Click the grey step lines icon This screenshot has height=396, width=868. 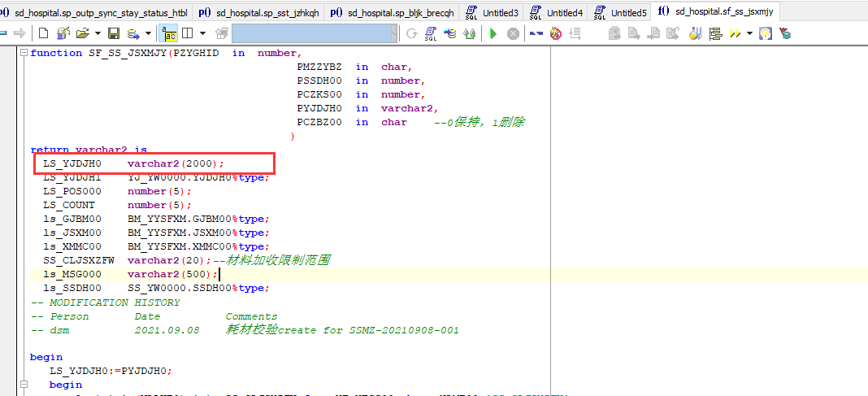(575, 34)
